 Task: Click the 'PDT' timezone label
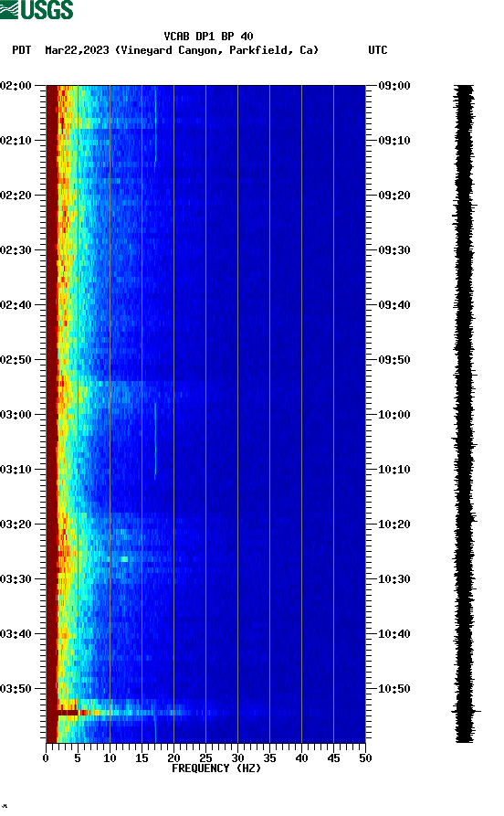click(x=21, y=50)
